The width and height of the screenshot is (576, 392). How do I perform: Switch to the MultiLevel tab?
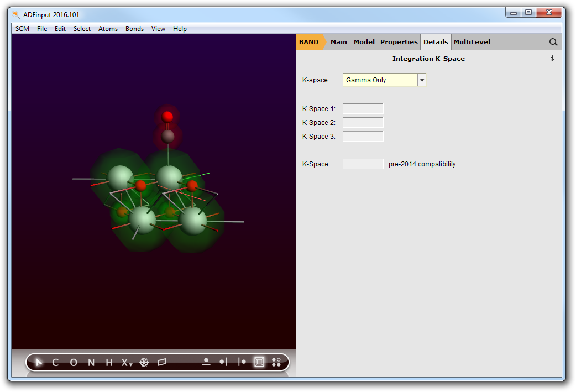point(472,42)
